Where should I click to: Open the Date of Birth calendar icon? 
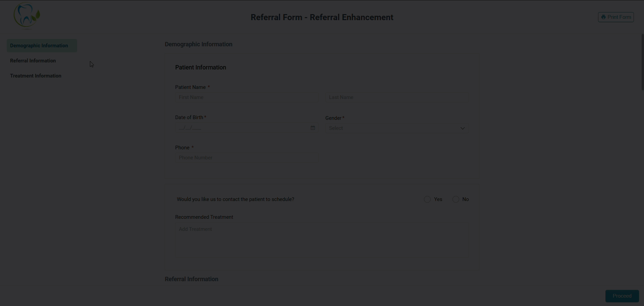click(313, 128)
